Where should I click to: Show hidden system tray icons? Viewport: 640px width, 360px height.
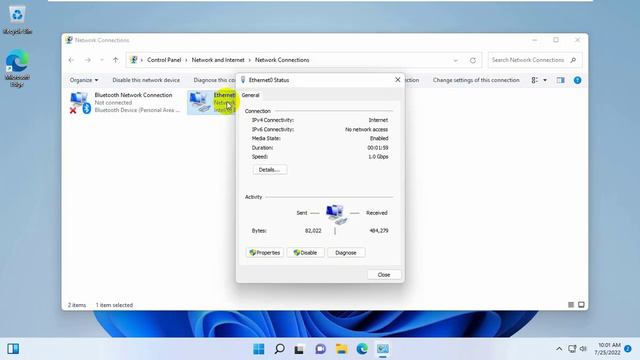coord(559,349)
